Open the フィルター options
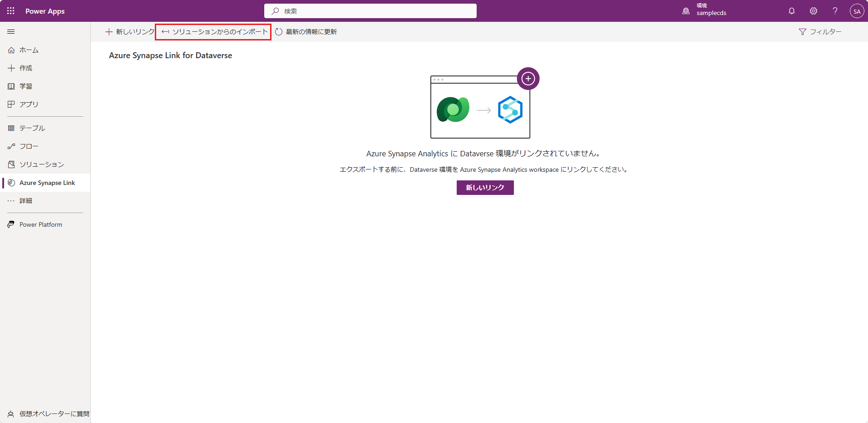The width and height of the screenshot is (868, 423). [x=820, y=31]
